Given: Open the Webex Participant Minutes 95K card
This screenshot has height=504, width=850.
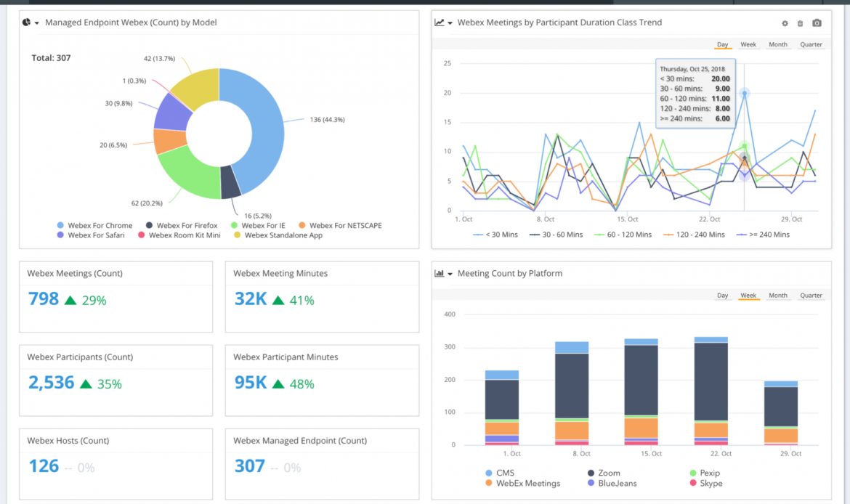Looking at the screenshot, I should point(322,380).
